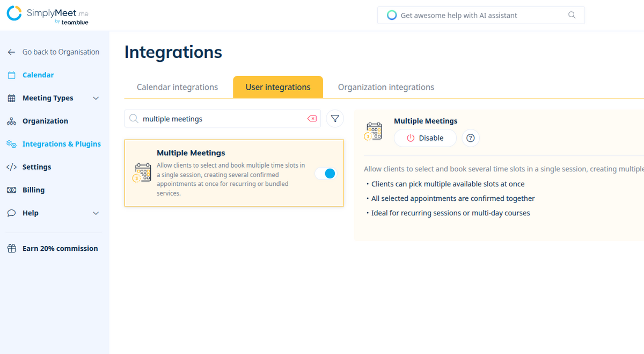This screenshot has width=644, height=354.
Task: Click the Integrations & Plugins gears icon
Action: pyautogui.click(x=11, y=144)
